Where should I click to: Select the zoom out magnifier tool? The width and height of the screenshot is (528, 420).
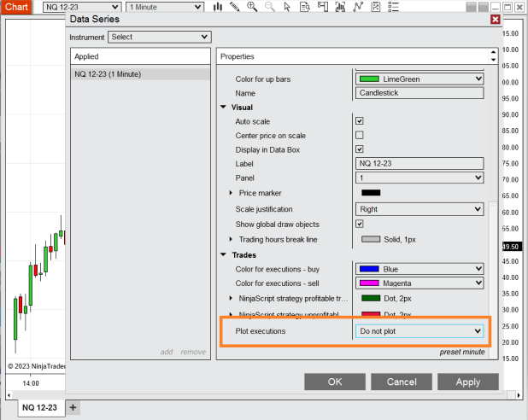tap(269, 7)
